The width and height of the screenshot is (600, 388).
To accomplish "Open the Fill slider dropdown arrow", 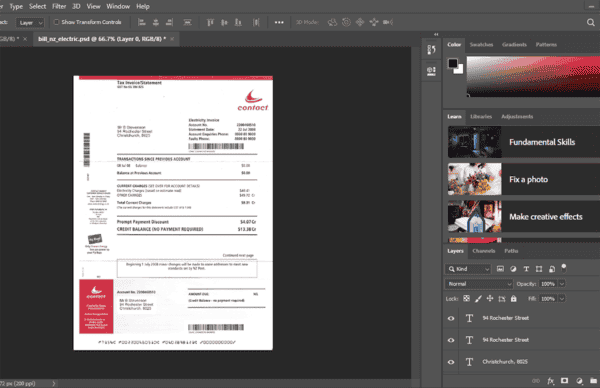I will coord(562,298).
